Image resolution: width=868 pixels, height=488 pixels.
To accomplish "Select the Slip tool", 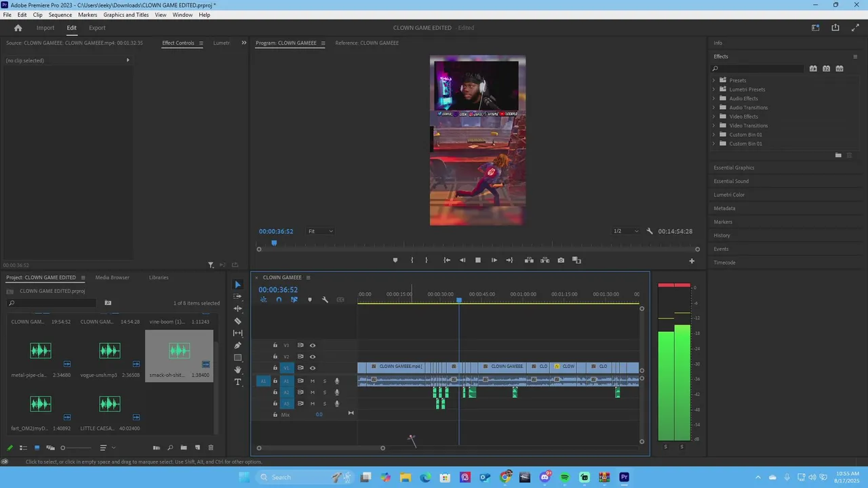I will (238, 333).
